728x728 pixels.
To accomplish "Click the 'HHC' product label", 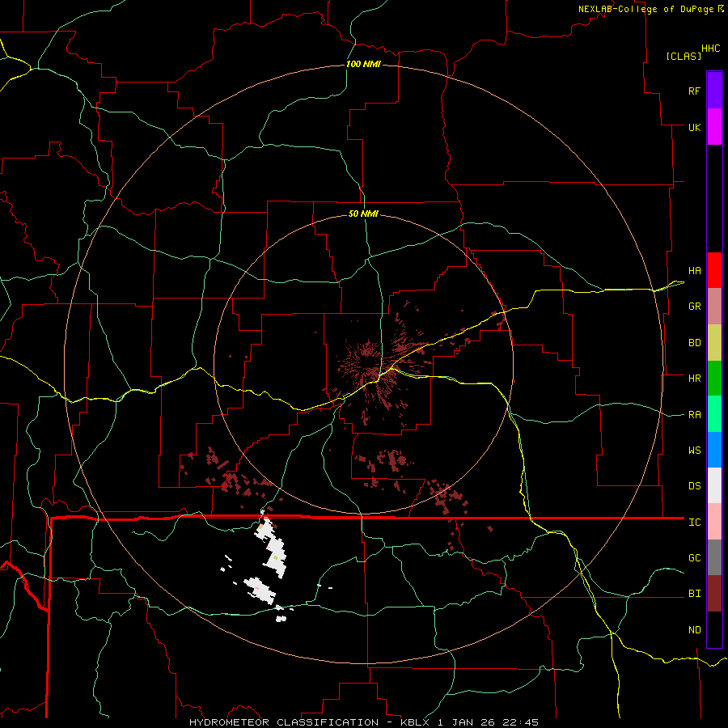I will click(711, 49).
